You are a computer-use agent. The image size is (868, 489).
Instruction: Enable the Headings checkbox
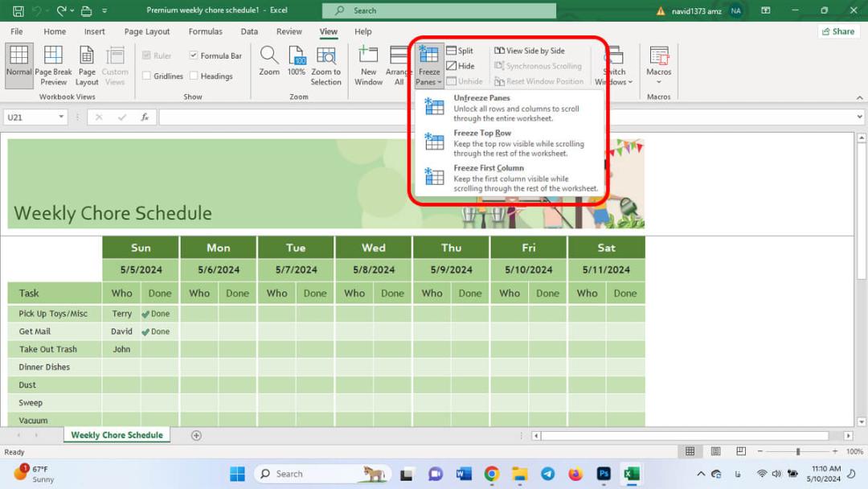pos(194,76)
